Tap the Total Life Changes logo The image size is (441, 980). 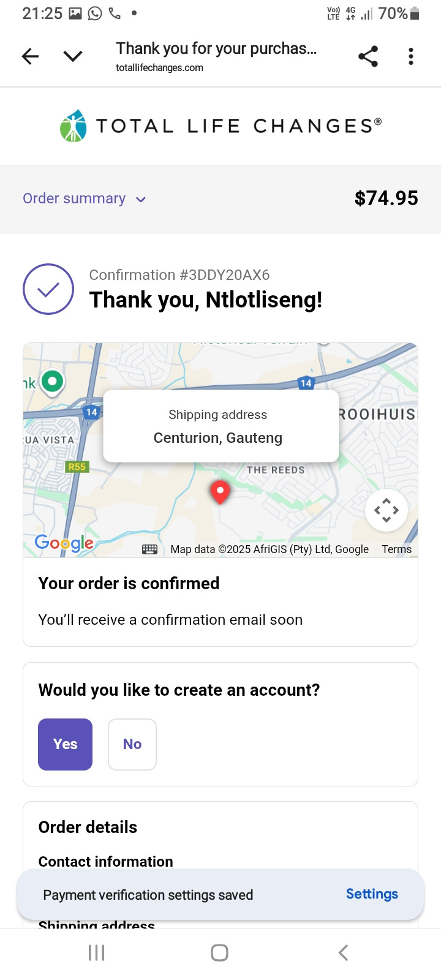221,126
